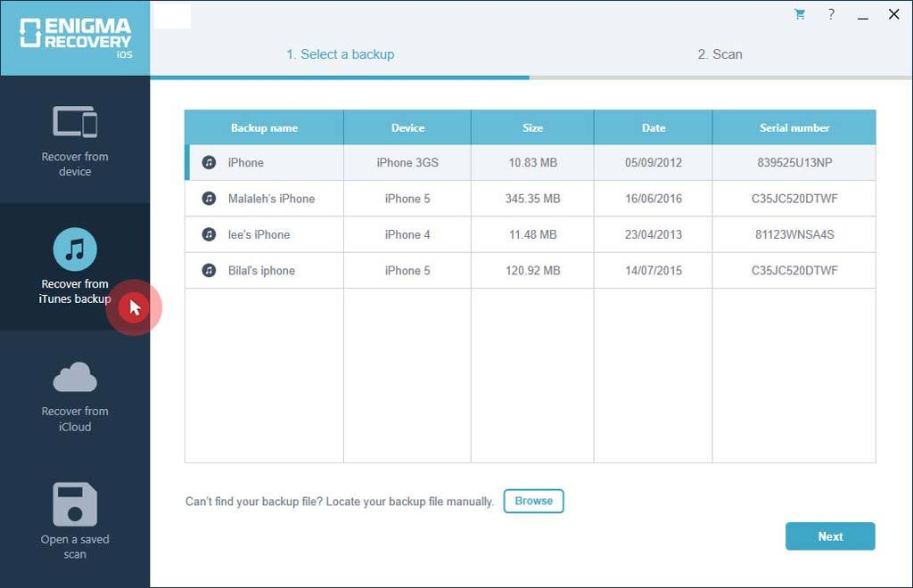Viewport: 913px width, 588px height.
Task: Click the music icon beside lee's iPhone
Action: tap(209, 234)
